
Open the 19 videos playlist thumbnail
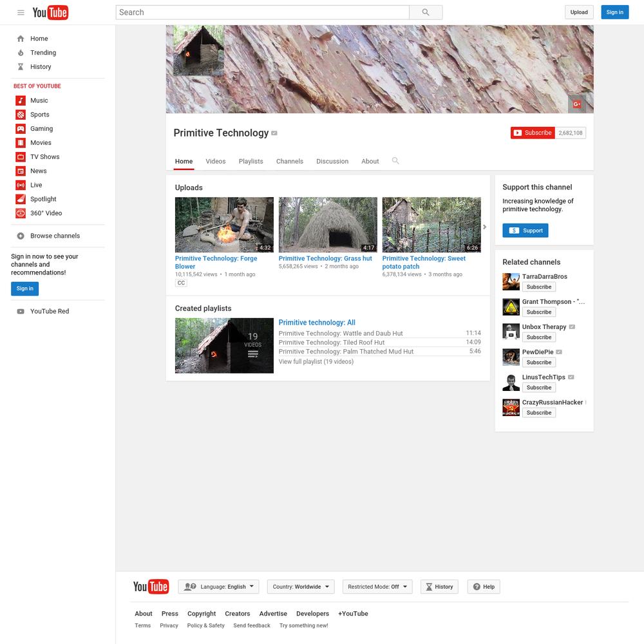[224, 345]
